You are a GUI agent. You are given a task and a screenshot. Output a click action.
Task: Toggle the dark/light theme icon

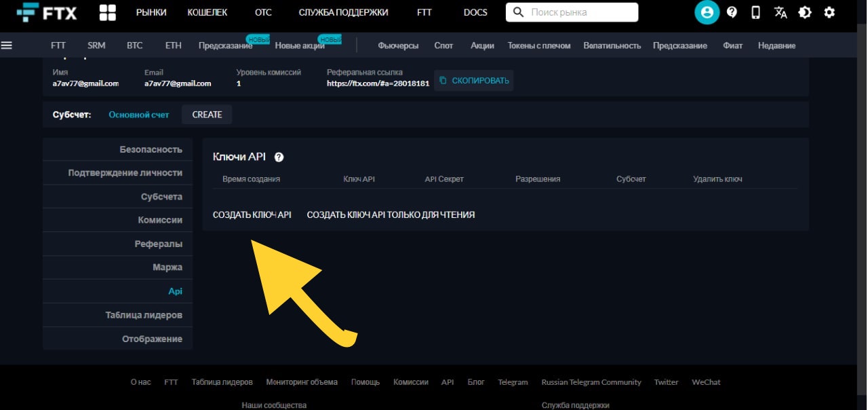(806, 12)
